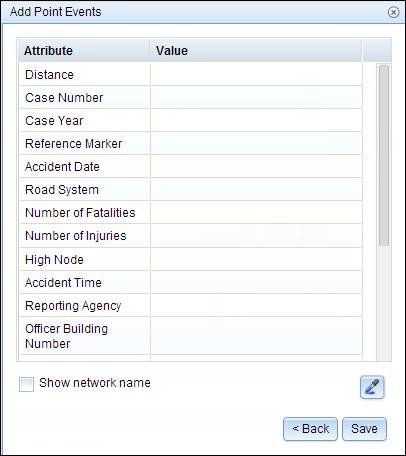Screen dimensions: 406x456
Task: Click the Case Year attribute label
Action: [x=54, y=121]
